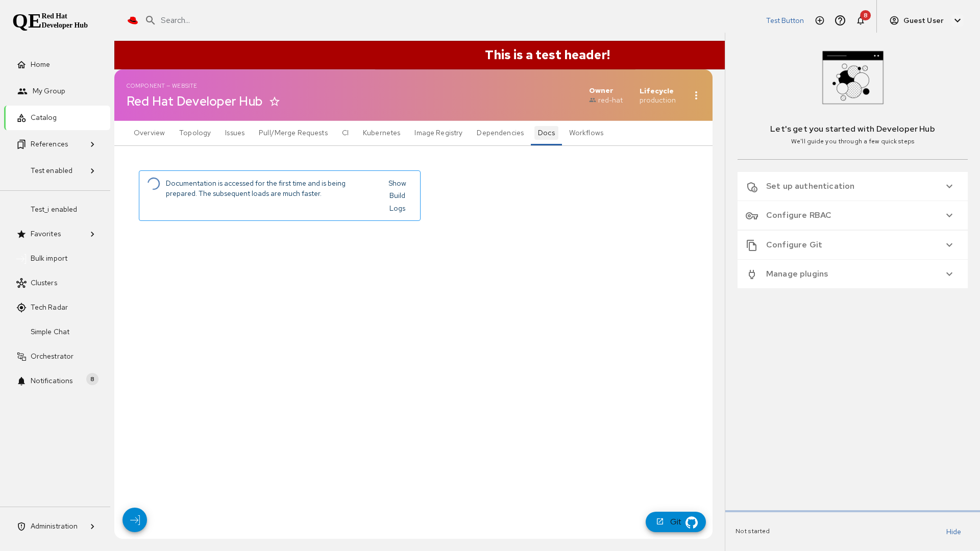The height and width of the screenshot is (551, 980).
Task: Switch to the Topology tab
Action: click(194, 133)
